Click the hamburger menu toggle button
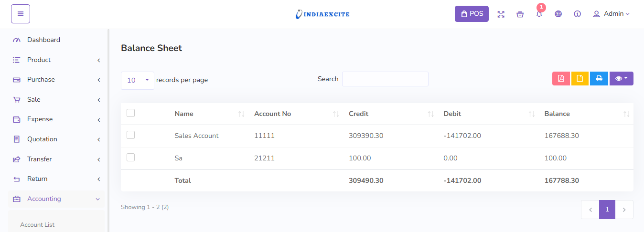Viewport: 644px width, 232px height. [21, 14]
